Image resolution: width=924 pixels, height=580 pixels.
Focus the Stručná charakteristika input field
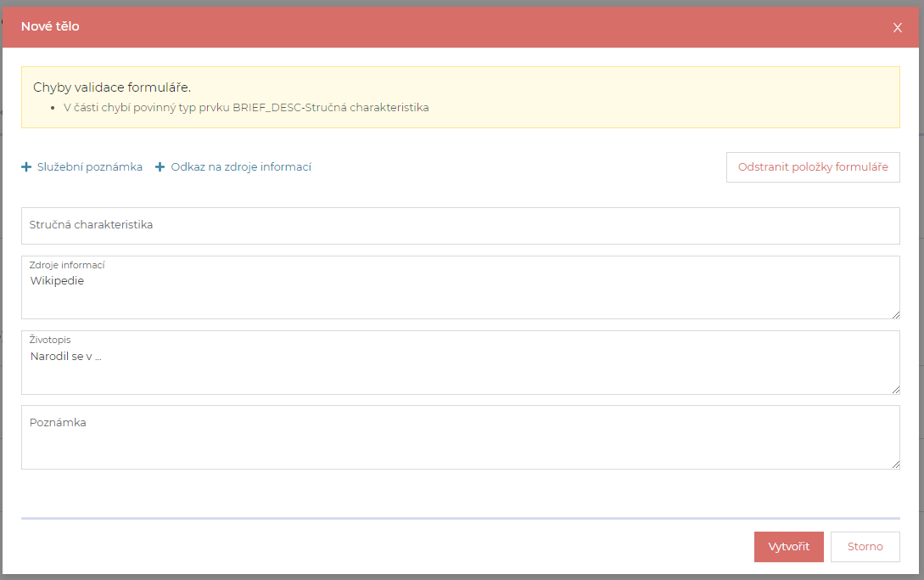pyautogui.click(x=460, y=226)
